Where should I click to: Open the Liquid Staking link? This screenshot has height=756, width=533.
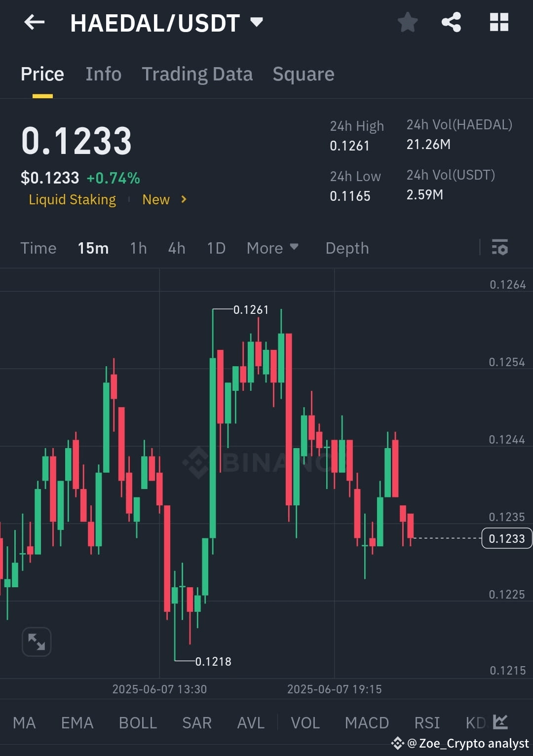click(x=72, y=199)
